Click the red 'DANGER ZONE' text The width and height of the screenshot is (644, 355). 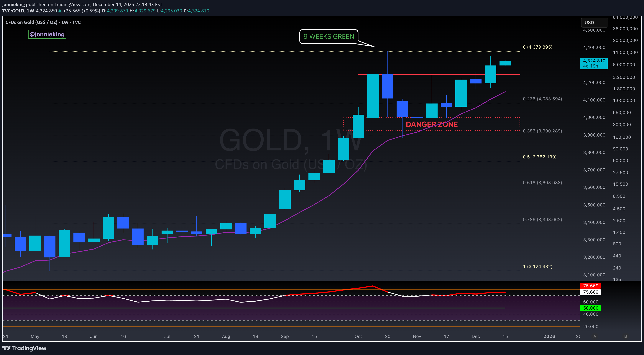click(x=431, y=124)
